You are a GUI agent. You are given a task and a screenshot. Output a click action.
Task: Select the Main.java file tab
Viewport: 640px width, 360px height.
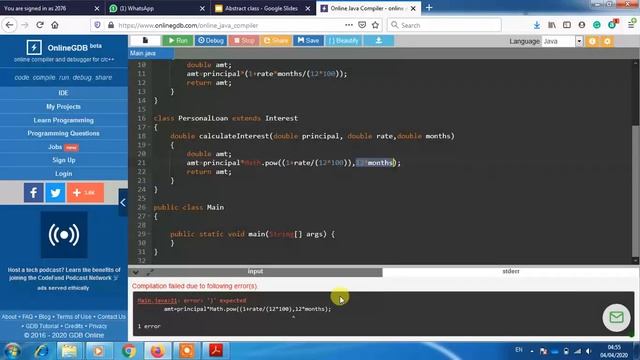pyautogui.click(x=151, y=53)
